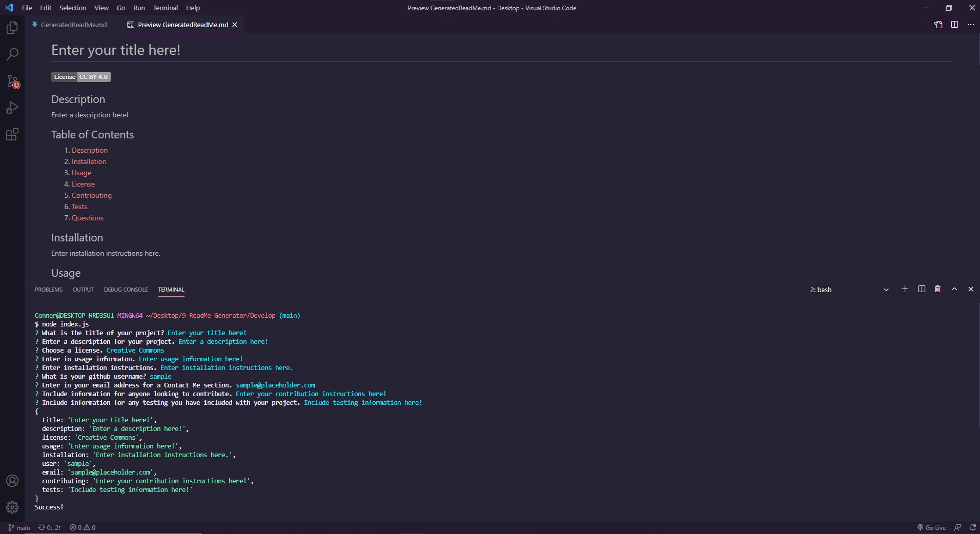Open the terminal selector dropdown '2: bash'
Viewport: 980px width, 534px height.
pyautogui.click(x=849, y=290)
